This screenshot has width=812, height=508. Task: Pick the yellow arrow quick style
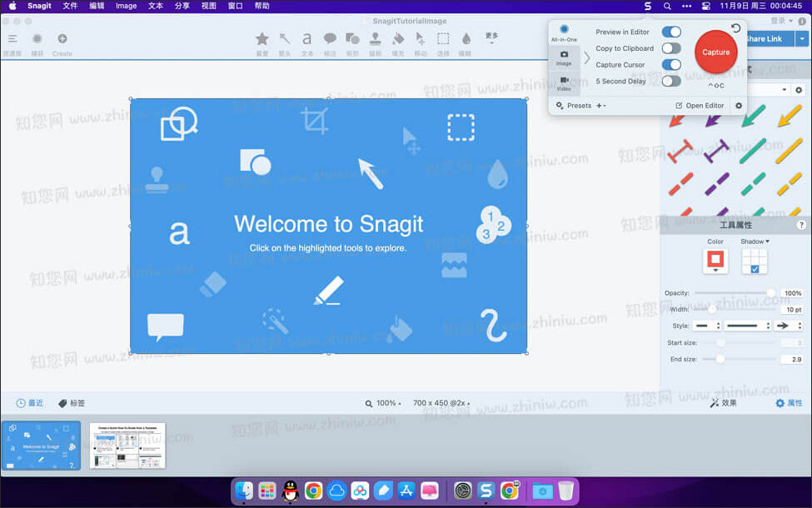click(790, 116)
